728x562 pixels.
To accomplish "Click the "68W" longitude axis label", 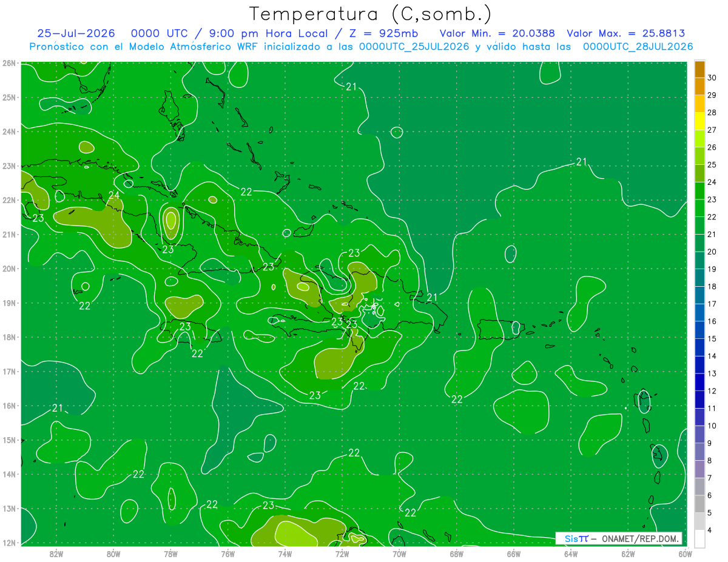I will [x=456, y=554].
